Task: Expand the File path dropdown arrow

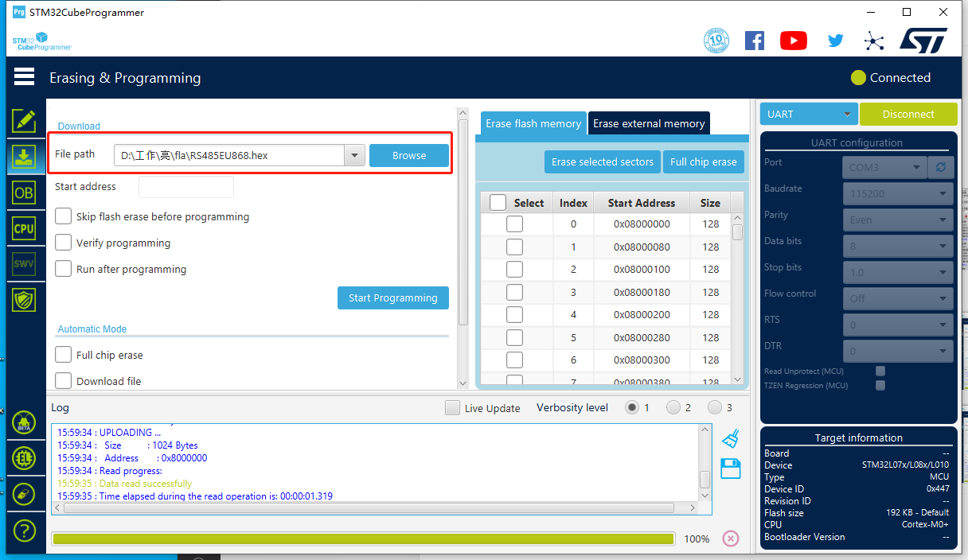Action: click(354, 156)
